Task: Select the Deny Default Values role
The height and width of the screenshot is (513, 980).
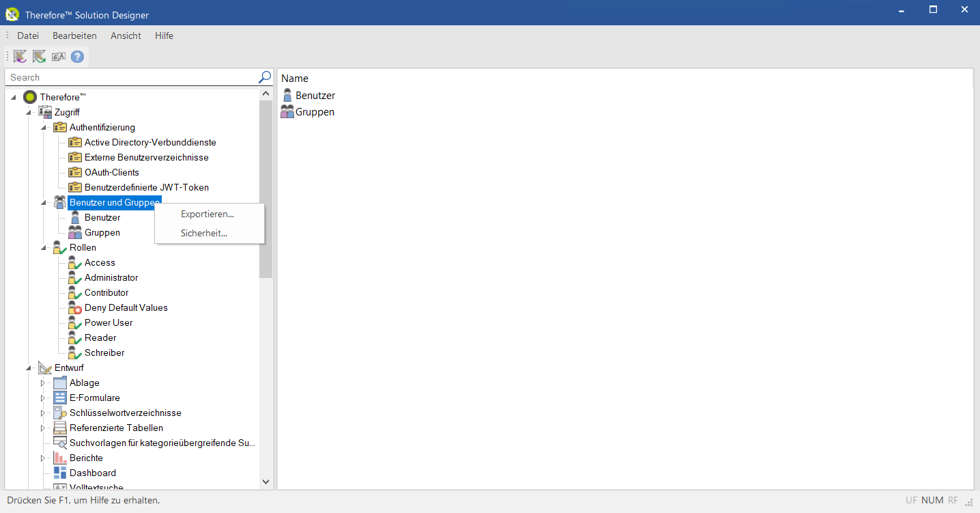Action: (x=126, y=307)
